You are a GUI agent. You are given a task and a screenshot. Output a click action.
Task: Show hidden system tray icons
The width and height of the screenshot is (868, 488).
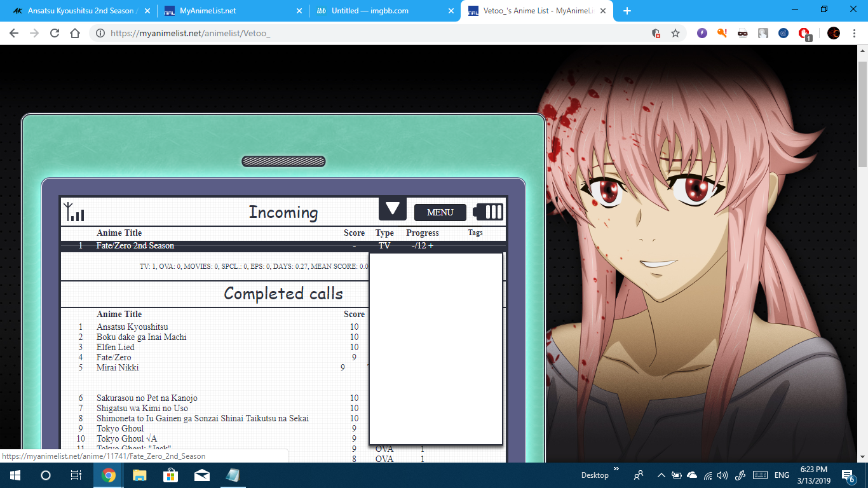coord(661,475)
